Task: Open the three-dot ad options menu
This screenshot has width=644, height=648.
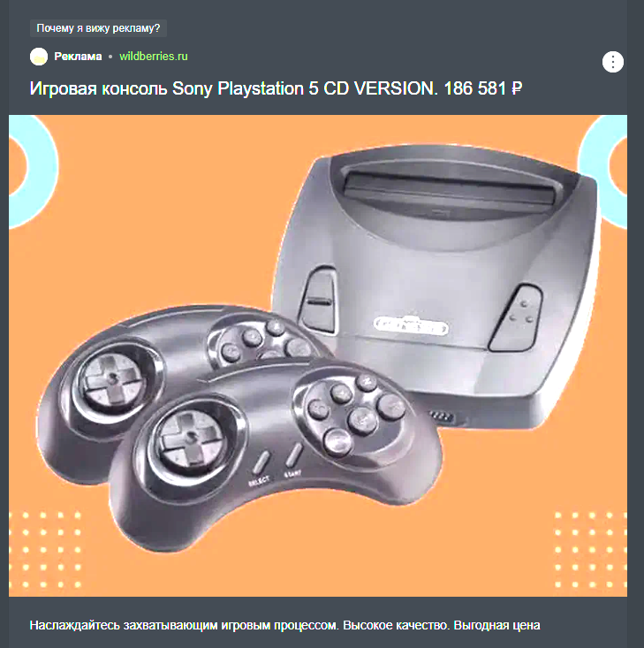Action: pos(612,62)
